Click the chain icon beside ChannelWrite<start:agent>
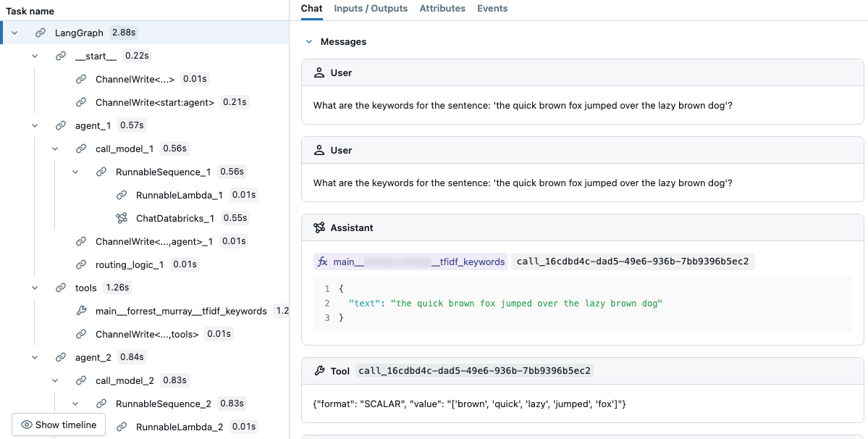 coord(80,101)
